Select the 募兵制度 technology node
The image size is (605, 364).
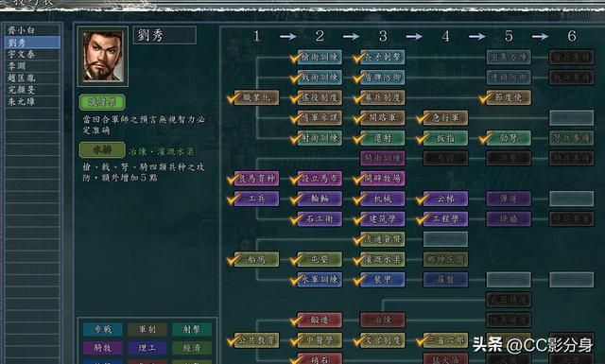[383, 97]
